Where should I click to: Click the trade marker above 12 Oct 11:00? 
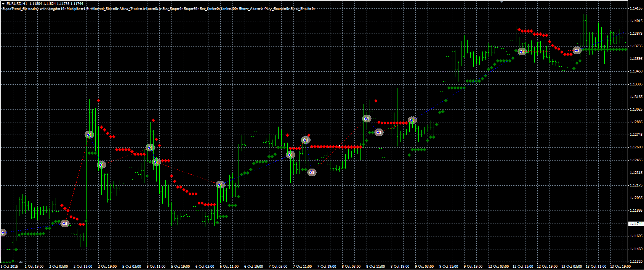(x=522, y=51)
